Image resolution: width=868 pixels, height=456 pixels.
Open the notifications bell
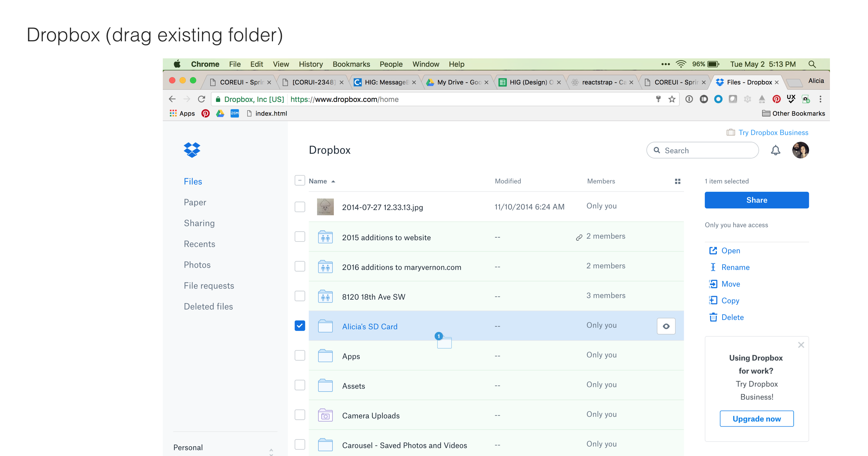click(775, 150)
